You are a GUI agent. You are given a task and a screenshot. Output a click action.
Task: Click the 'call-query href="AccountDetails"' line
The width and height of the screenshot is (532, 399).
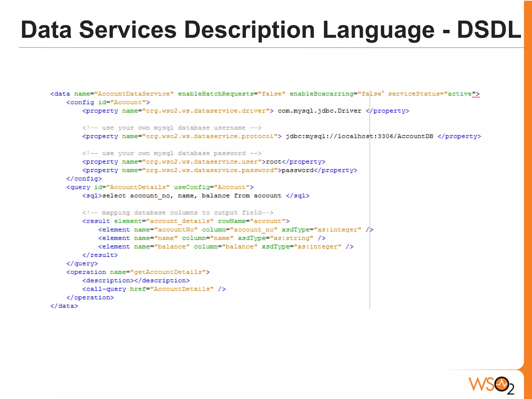[x=154, y=289]
